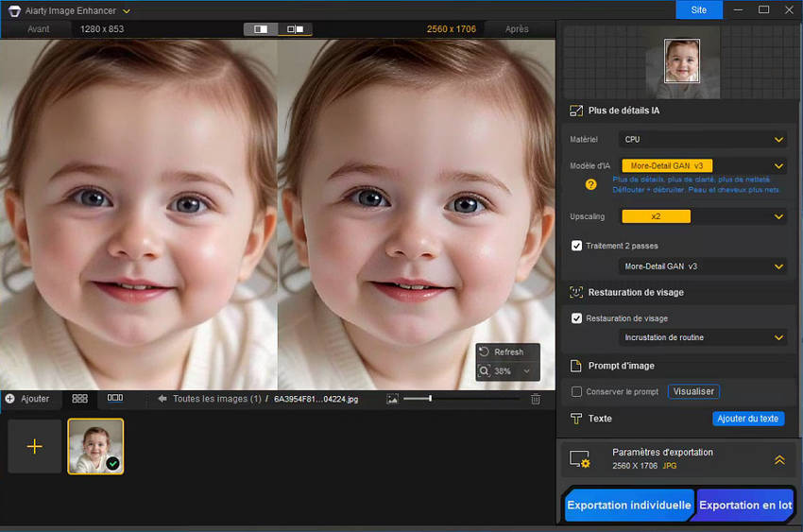Adjust the thumbnail size slider
The image size is (803, 532).
click(430, 398)
